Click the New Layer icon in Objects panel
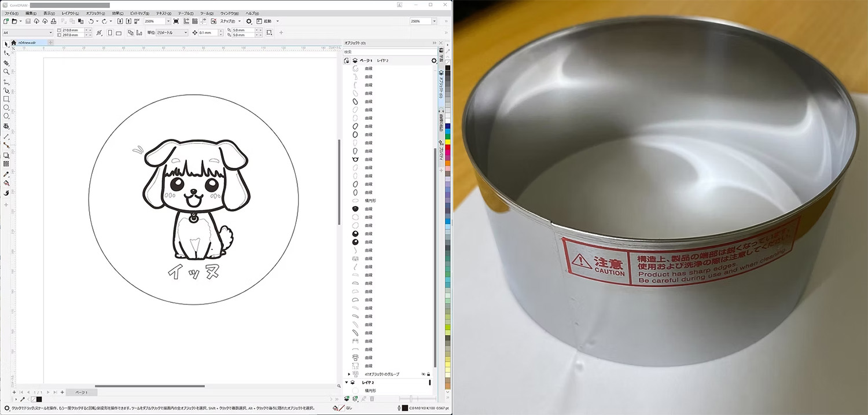This screenshot has width=868, height=415. (347, 398)
